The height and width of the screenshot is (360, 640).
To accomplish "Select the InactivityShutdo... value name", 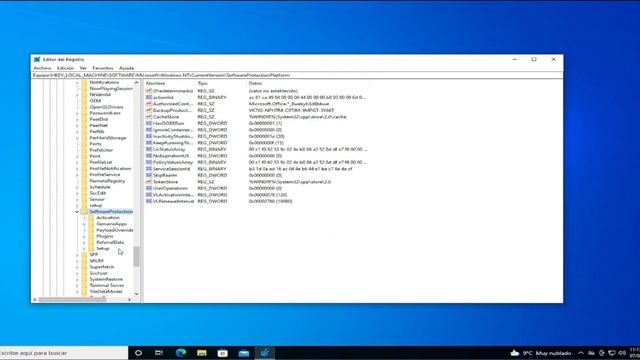I will coord(173,136).
